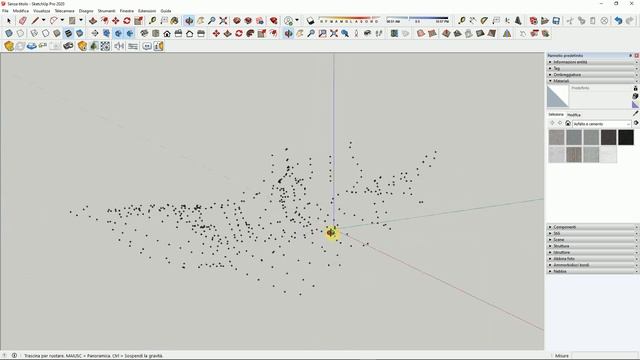
Task: Open the Modifica menu
Action: [21, 11]
